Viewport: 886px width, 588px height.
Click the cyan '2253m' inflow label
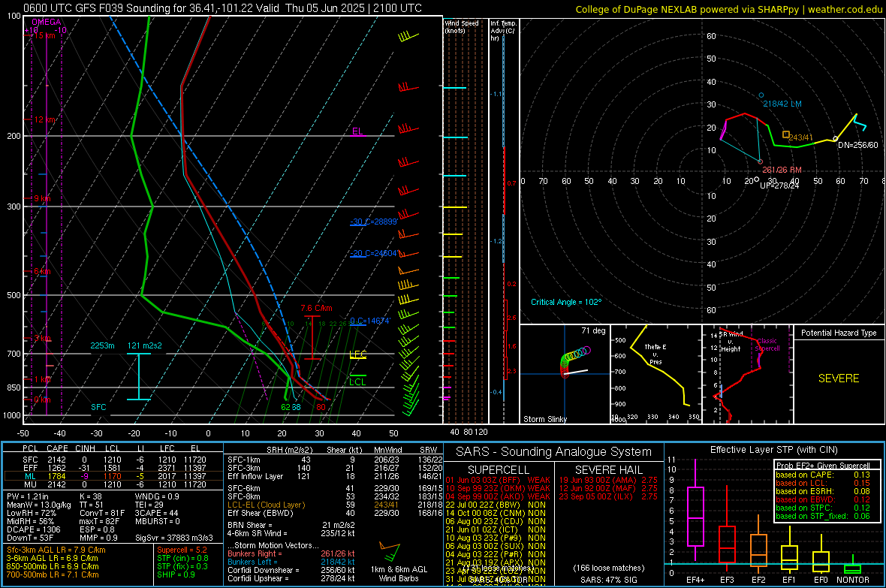(x=102, y=345)
